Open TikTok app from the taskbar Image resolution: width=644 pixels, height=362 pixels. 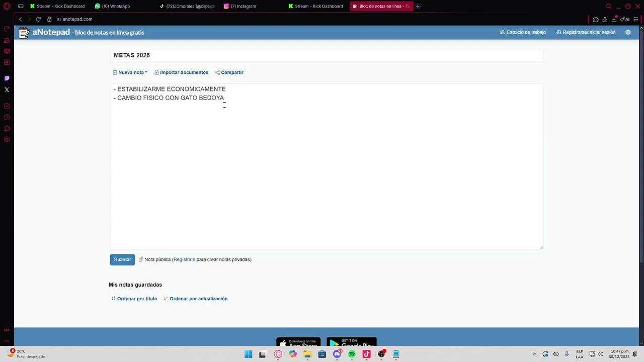[366, 354]
